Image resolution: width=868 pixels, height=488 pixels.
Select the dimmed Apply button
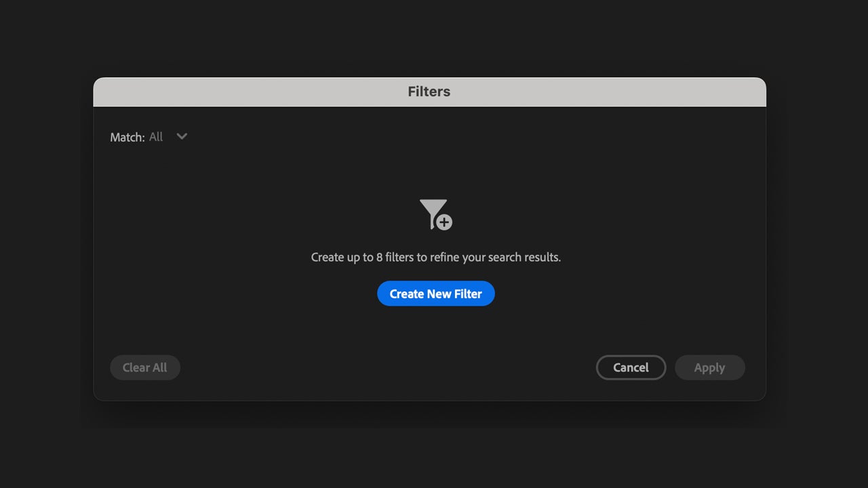click(x=709, y=367)
